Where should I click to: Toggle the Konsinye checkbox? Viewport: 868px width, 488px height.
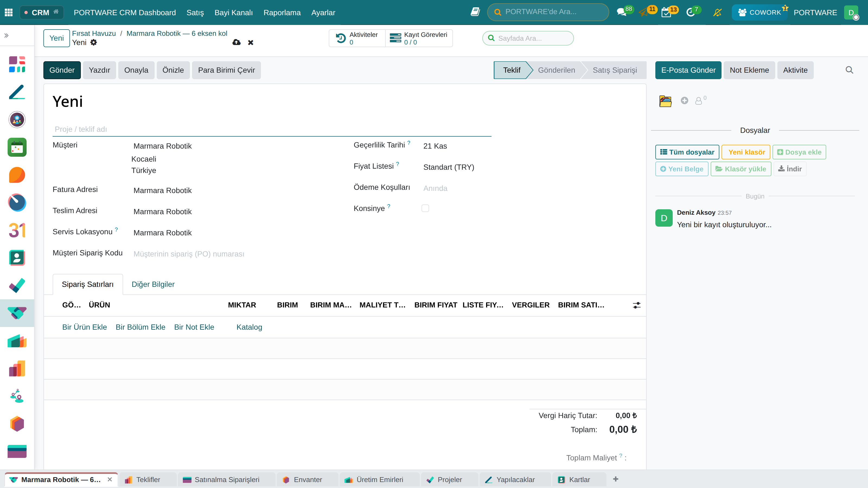point(425,208)
